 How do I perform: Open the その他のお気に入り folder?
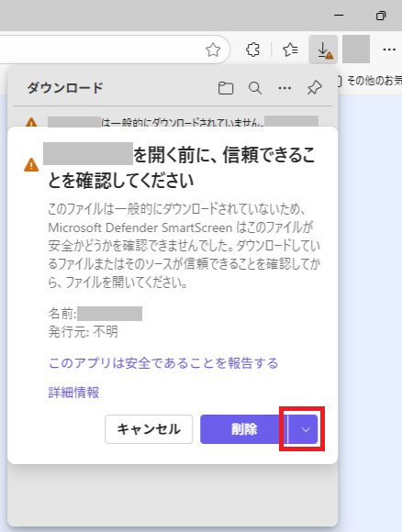click(369, 81)
